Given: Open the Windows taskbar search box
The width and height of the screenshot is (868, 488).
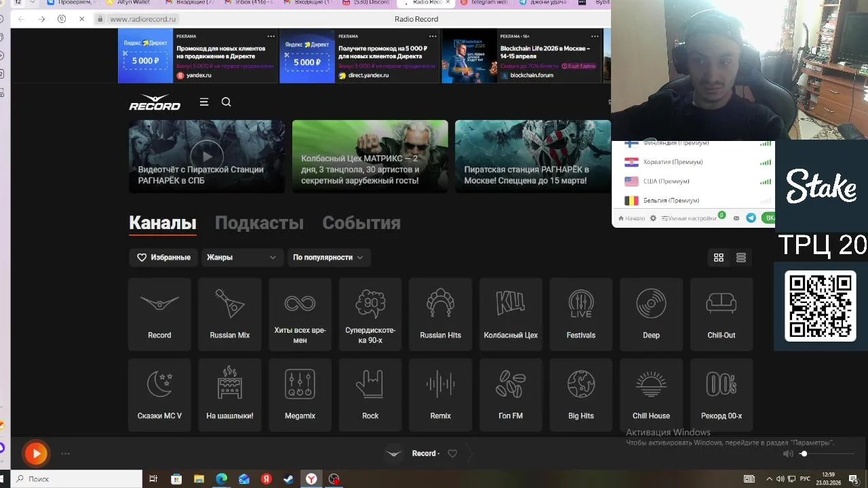Looking at the screenshot, I should point(76,479).
